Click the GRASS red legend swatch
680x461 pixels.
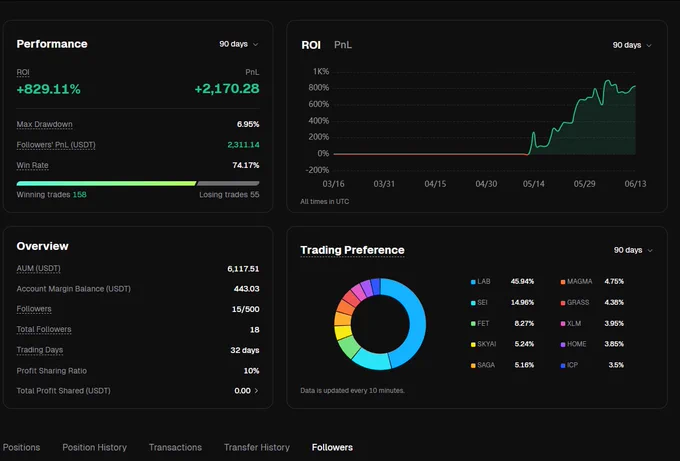tap(563, 303)
